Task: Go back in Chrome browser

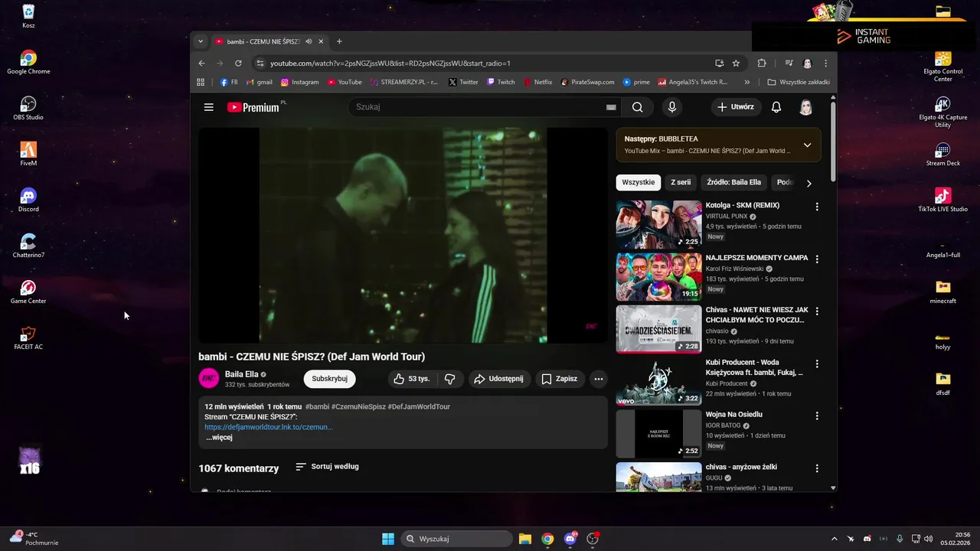Action: pyautogui.click(x=201, y=64)
